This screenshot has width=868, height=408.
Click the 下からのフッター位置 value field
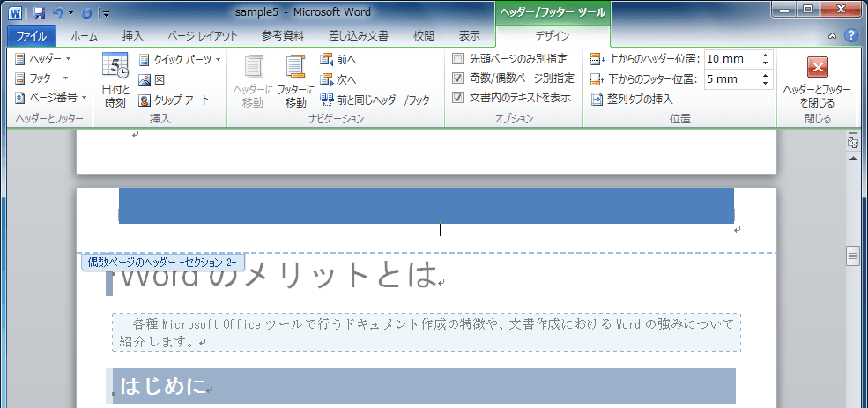731,79
